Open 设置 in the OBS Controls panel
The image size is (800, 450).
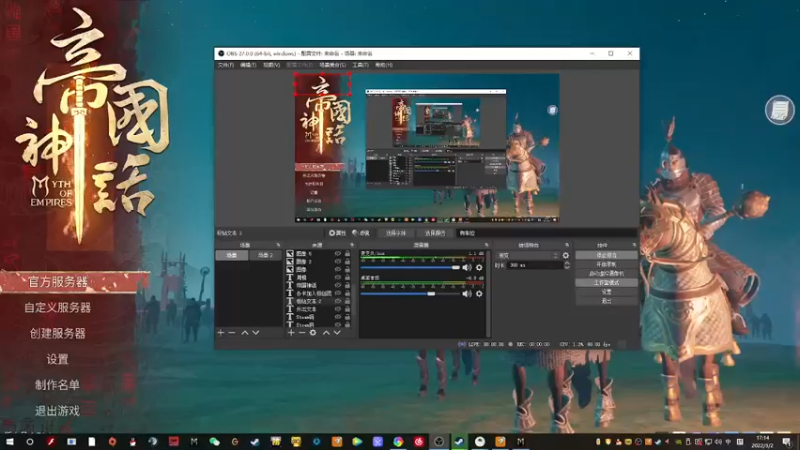coord(606,292)
